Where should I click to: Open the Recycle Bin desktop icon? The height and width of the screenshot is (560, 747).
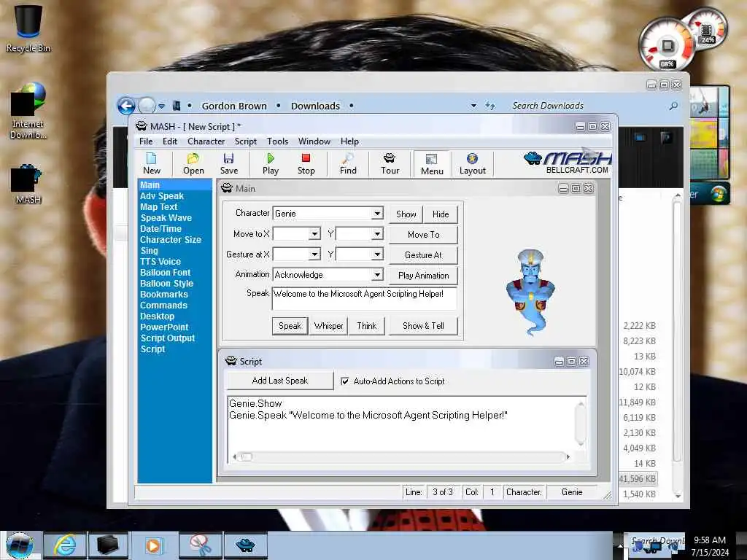click(28, 28)
